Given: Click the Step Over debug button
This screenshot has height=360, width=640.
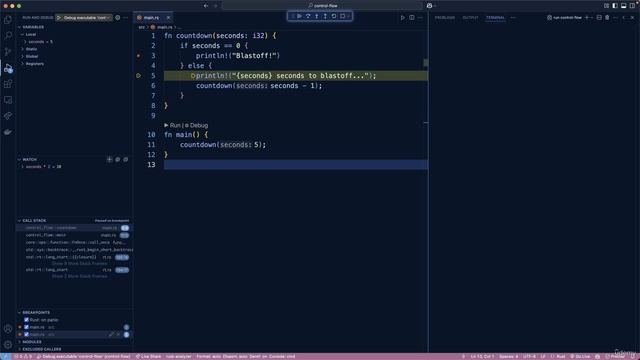Looking at the screenshot, I should [x=308, y=16].
